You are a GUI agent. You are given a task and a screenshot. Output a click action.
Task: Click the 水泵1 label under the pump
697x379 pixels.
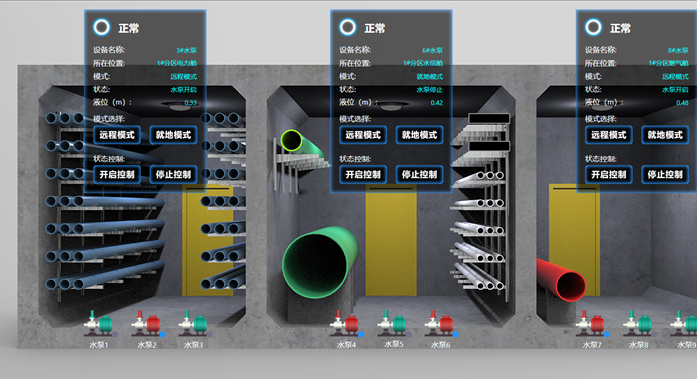99,345
